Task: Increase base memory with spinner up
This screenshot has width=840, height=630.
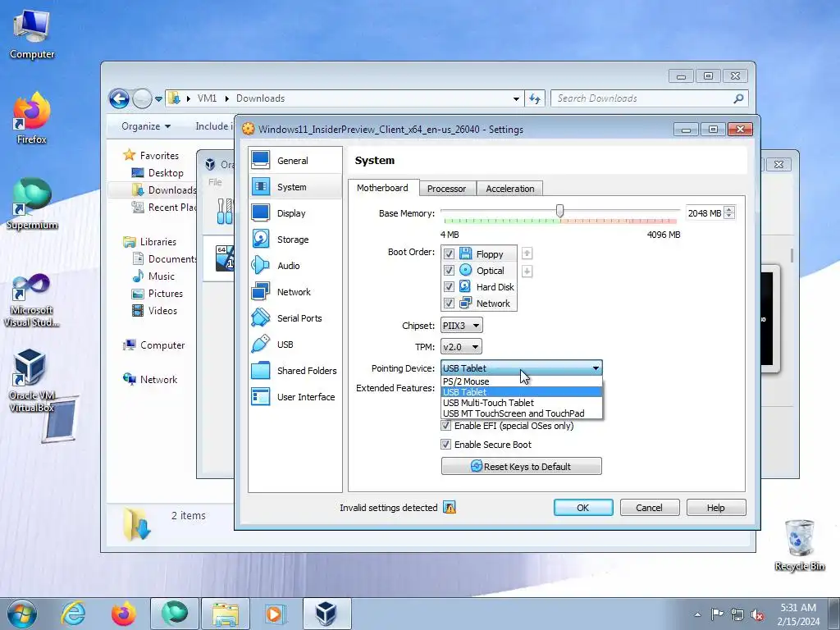Action: [729, 209]
